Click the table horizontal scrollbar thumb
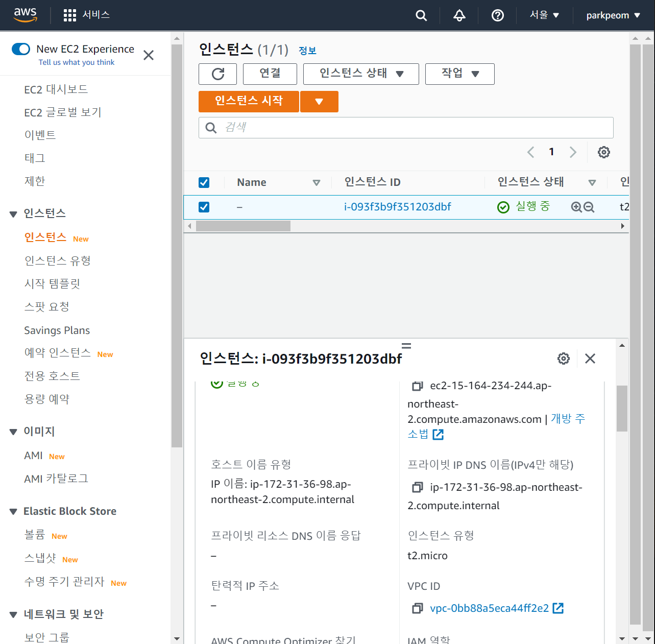655x644 pixels. pos(243,226)
